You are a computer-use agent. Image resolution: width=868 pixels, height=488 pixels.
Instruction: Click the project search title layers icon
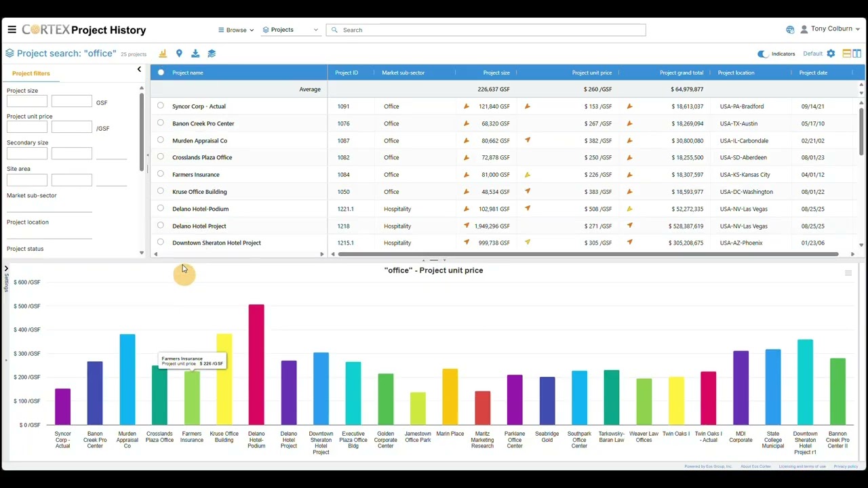pos(9,54)
